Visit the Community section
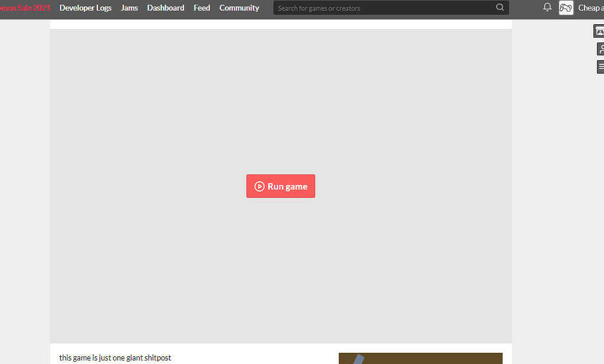This screenshot has width=604, height=364. [x=239, y=8]
